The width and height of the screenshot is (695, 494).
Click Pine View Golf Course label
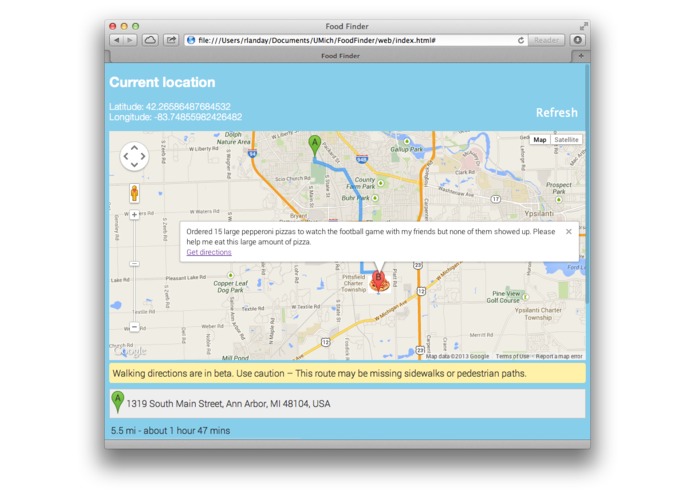click(505, 297)
